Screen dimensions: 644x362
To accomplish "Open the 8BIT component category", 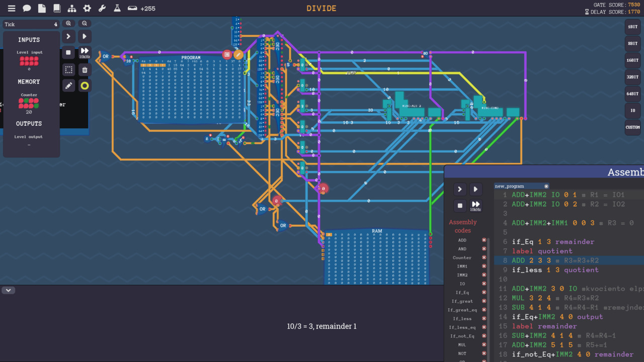I will [x=632, y=43].
